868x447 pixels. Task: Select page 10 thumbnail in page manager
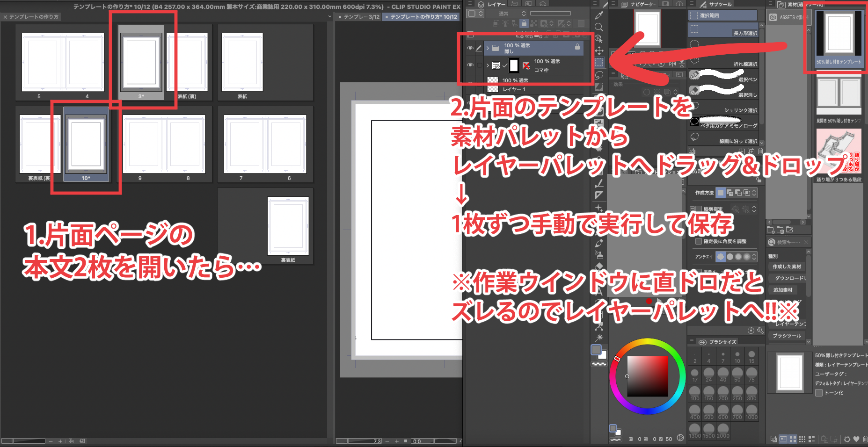point(86,145)
